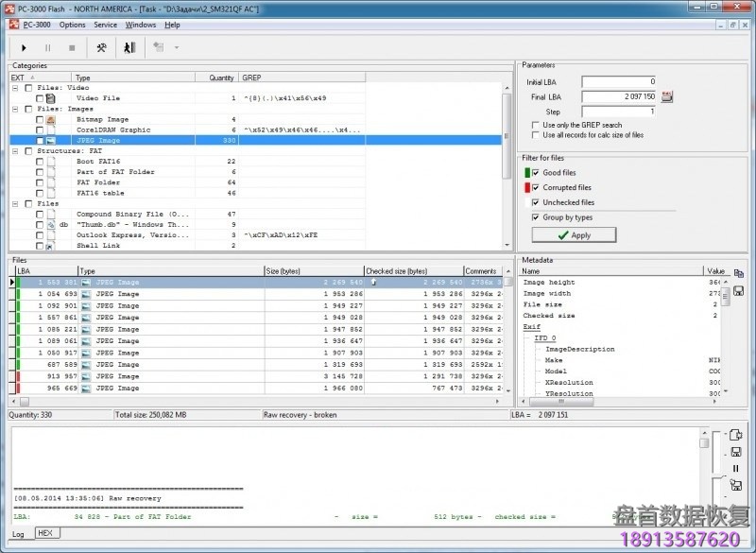Enable Use only the GREP search
The height and width of the screenshot is (553, 756).
536,125
